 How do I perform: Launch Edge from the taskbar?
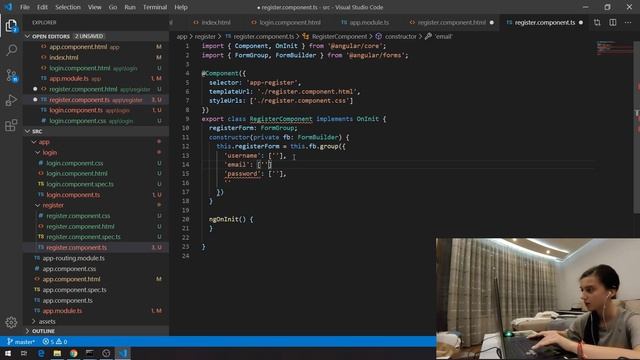(x=41, y=353)
